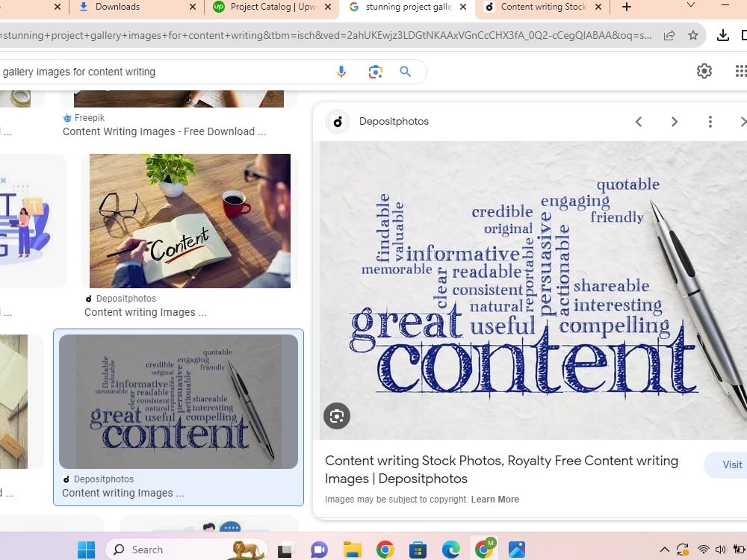Image resolution: width=747 pixels, height=560 pixels.
Task: Click the Windows taskbar Search box
Action: [186, 550]
